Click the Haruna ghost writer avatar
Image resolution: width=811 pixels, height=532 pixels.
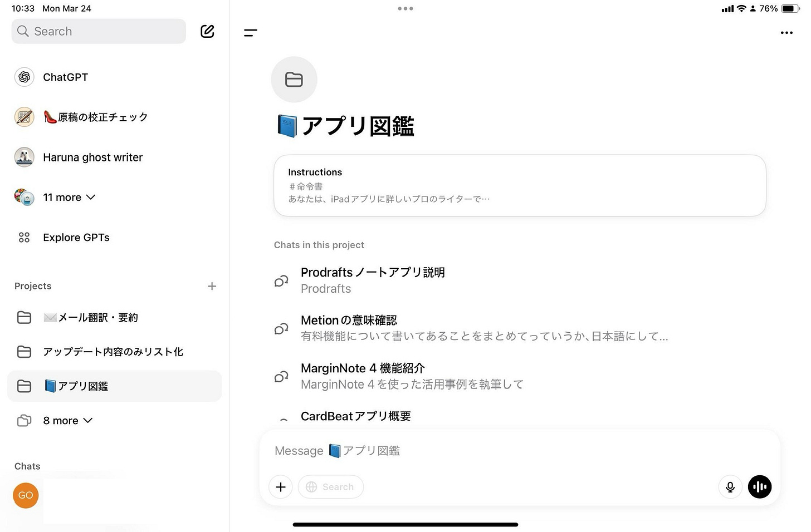[x=24, y=157]
